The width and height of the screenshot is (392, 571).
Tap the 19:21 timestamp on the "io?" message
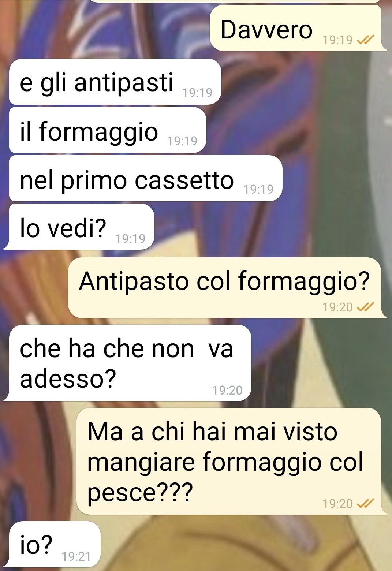tap(76, 556)
